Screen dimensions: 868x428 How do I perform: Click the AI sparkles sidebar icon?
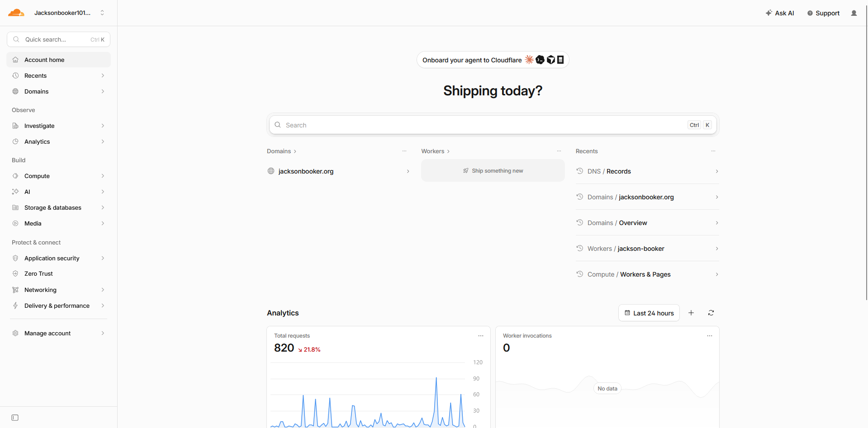15,192
